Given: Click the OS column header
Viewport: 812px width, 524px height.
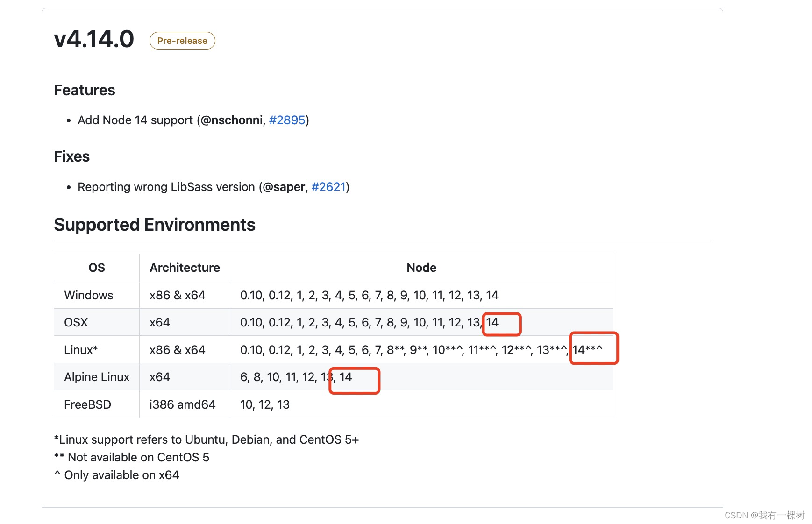Looking at the screenshot, I should pyautogui.click(x=97, y=268).
